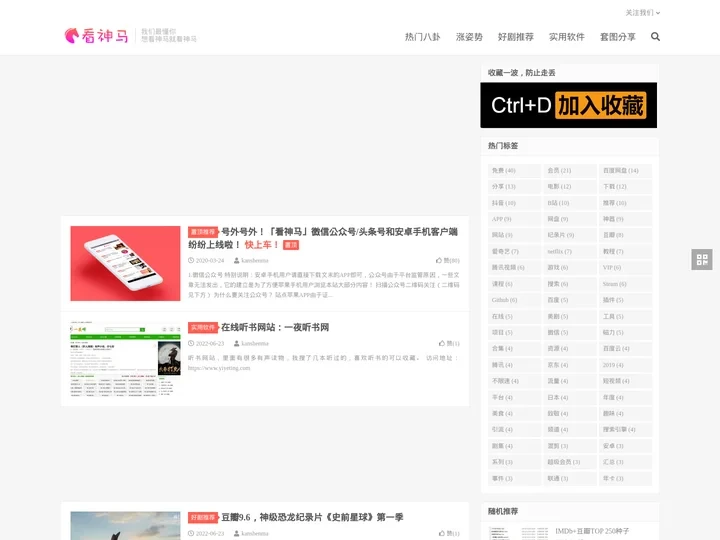
Task: Select the 不限速 (4) tag
Action: pos(514,381)
